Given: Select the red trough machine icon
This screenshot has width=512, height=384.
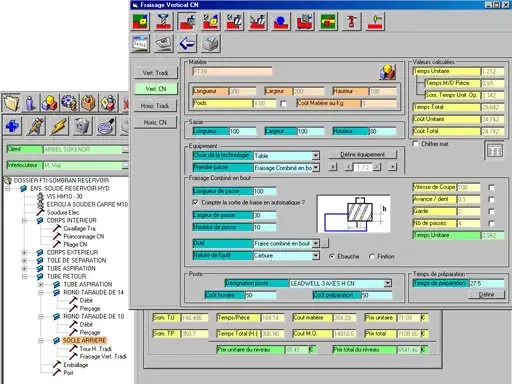Looking at the screenshot, I should pos(305,22).
